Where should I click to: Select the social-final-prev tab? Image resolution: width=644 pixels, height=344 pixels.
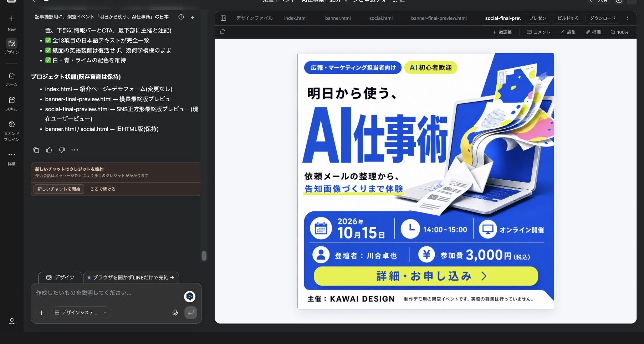[x=503, y=18]
